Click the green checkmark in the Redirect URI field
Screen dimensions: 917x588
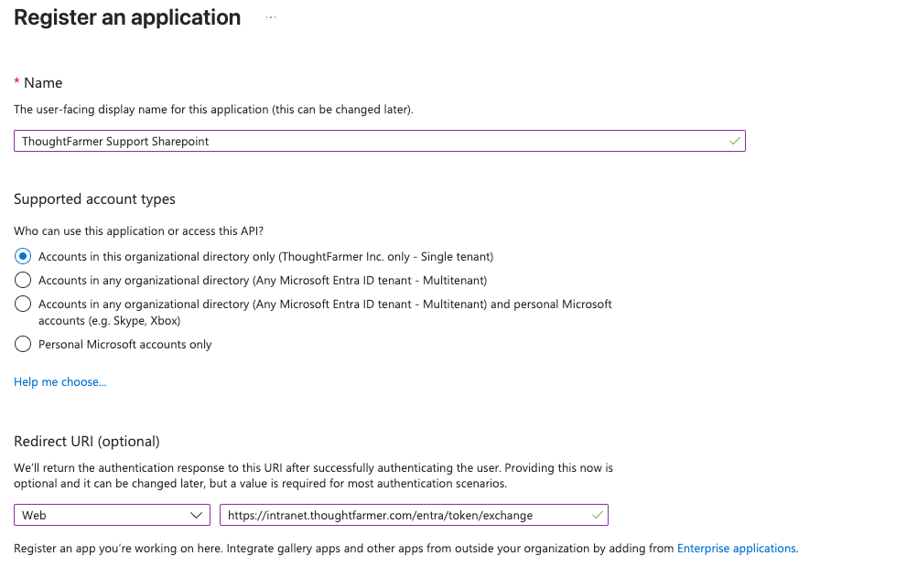point(597,515)
